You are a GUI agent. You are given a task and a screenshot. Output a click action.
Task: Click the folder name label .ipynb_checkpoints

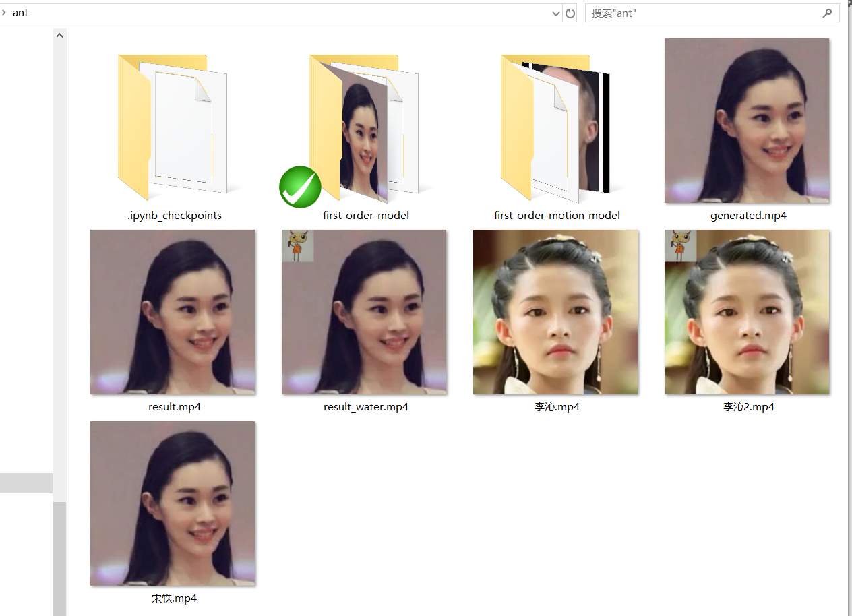click(174, 216)
